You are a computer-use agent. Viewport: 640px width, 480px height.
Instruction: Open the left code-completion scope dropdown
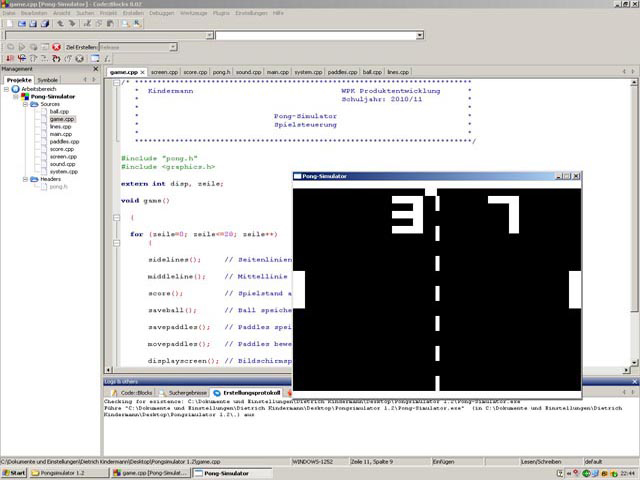tap(210, 35)
